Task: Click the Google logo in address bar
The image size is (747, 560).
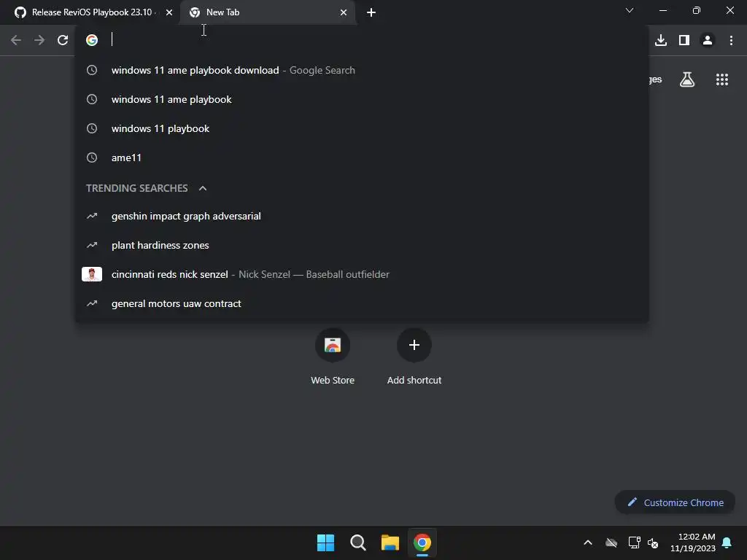Action: [92, 40]
